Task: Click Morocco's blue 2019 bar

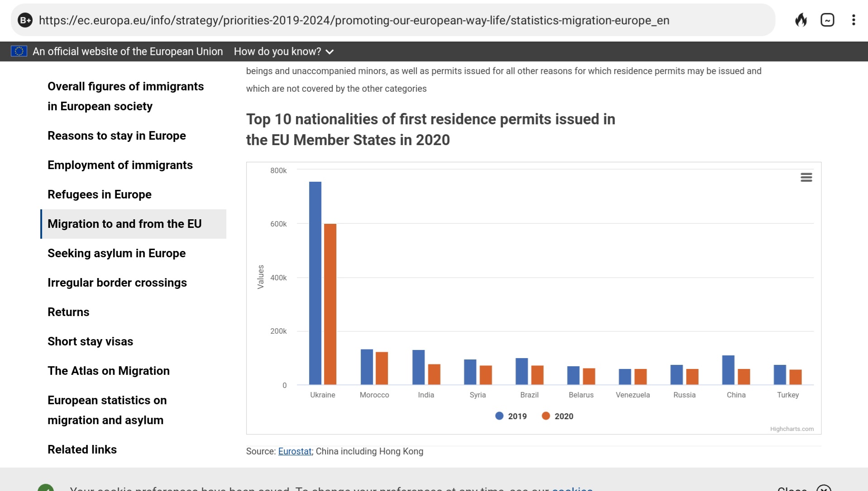Action: (367, 367)
